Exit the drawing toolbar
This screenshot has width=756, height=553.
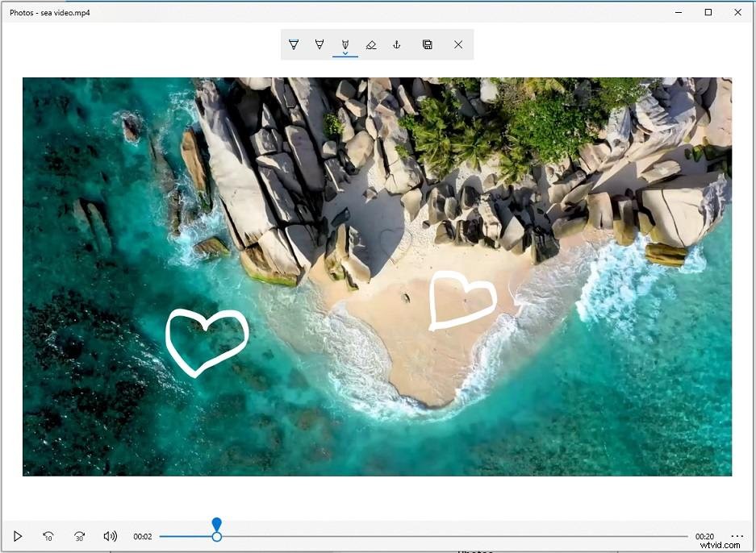click(458, 44)
